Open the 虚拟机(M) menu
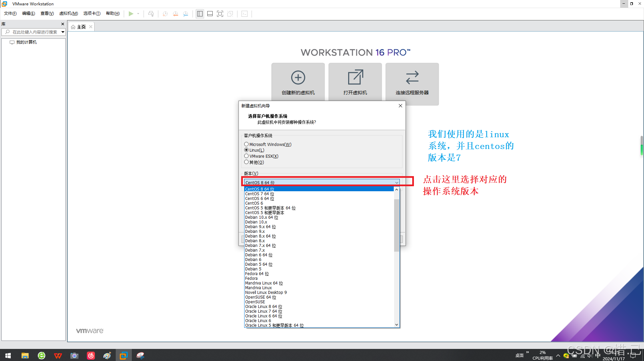 (x=68, y=13)
